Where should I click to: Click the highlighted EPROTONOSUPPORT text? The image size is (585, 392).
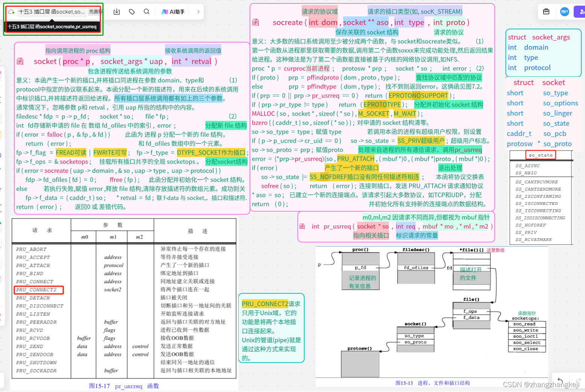(x=418, y=96)
